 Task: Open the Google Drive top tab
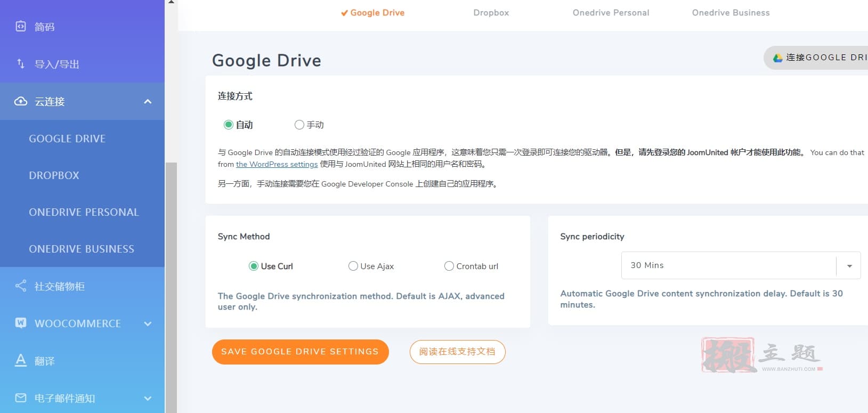[x=373, y=13]
